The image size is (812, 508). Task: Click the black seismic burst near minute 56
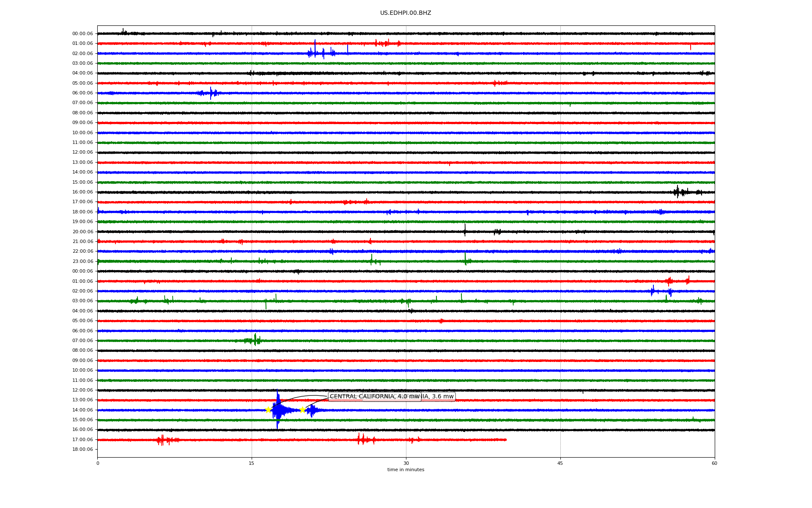coord(678,192)
